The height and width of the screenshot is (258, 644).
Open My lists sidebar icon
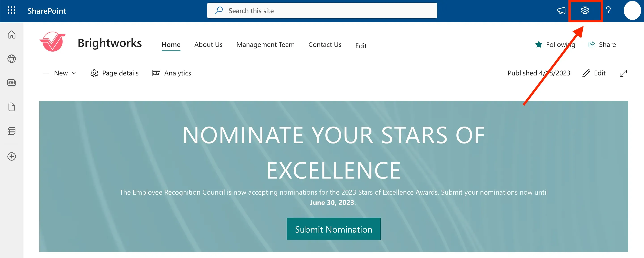11,131
